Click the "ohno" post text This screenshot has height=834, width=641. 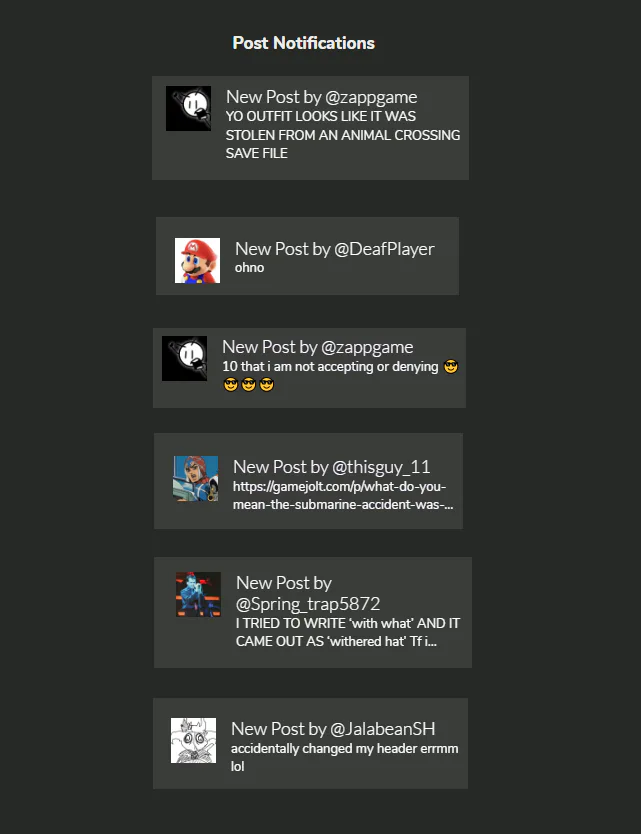tap(249, 268)
